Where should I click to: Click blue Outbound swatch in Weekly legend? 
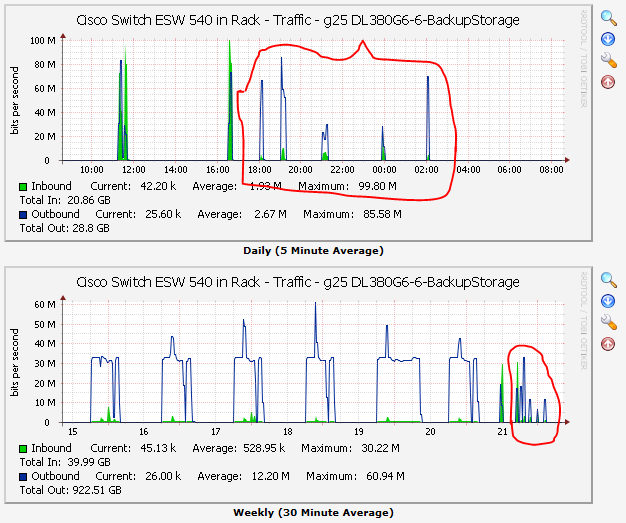pos(23,476)
